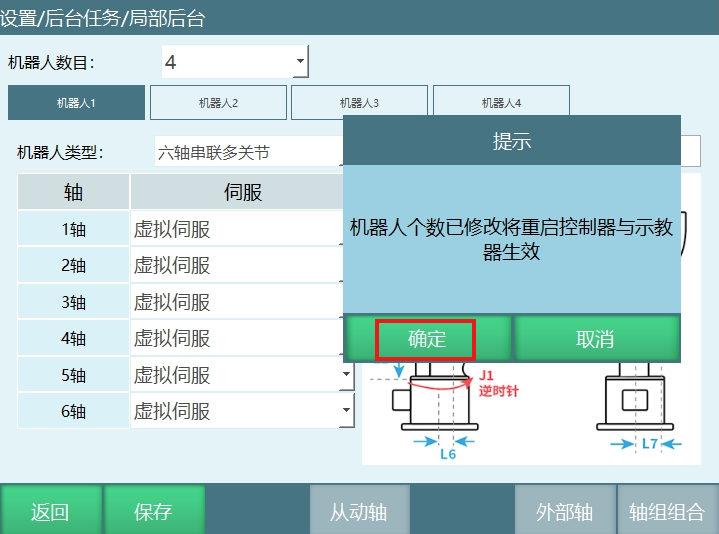Viewport: 719px width, 534px height.
Task: Expand the 5轴 servo dropdown arrow
Action: [x=347, y=375]
